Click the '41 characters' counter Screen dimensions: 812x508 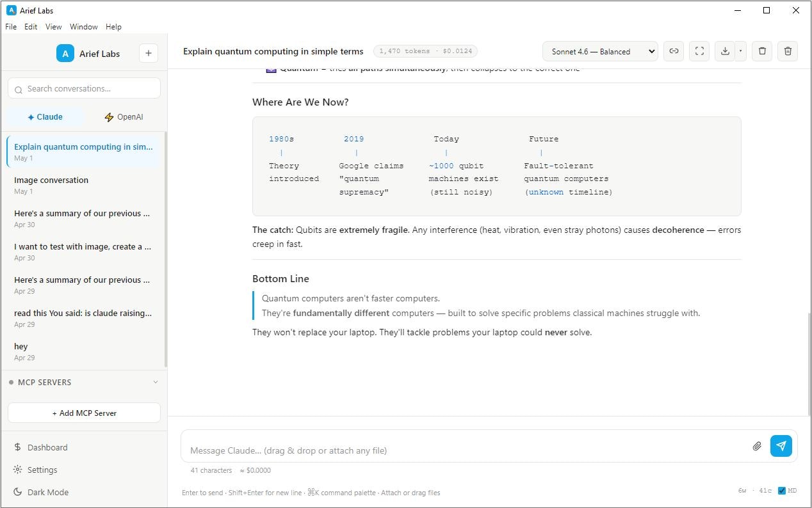point(211,470)
